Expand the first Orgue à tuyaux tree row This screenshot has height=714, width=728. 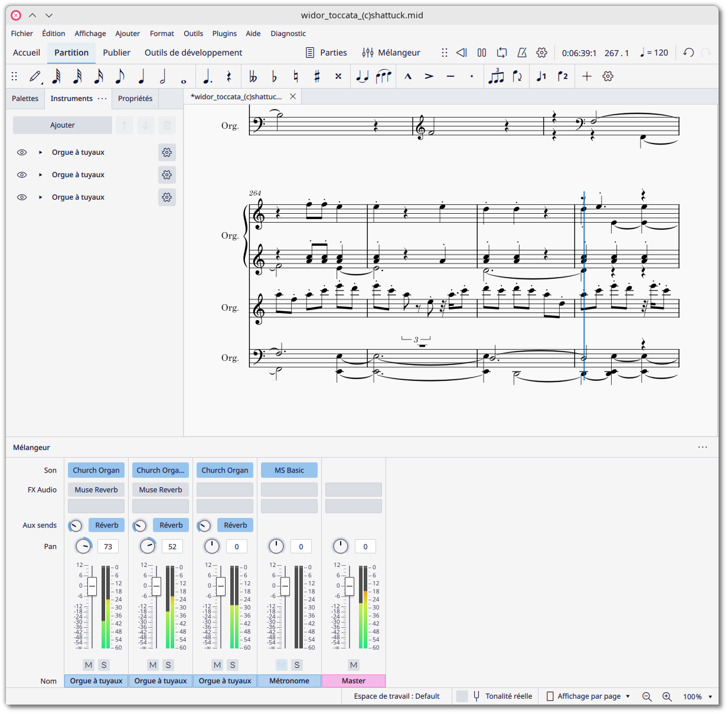pos(40,152)
